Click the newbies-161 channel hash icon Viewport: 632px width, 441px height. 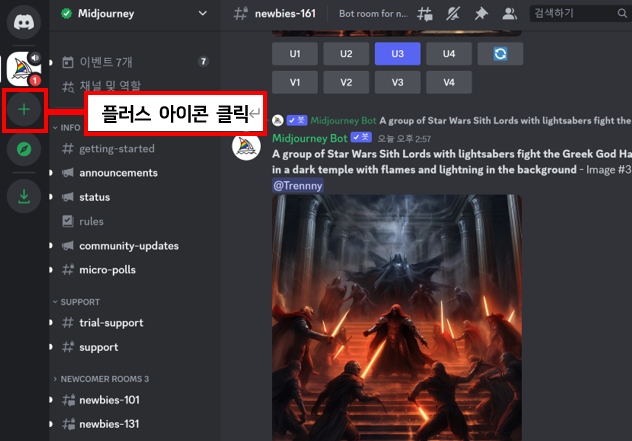point(240,14)
